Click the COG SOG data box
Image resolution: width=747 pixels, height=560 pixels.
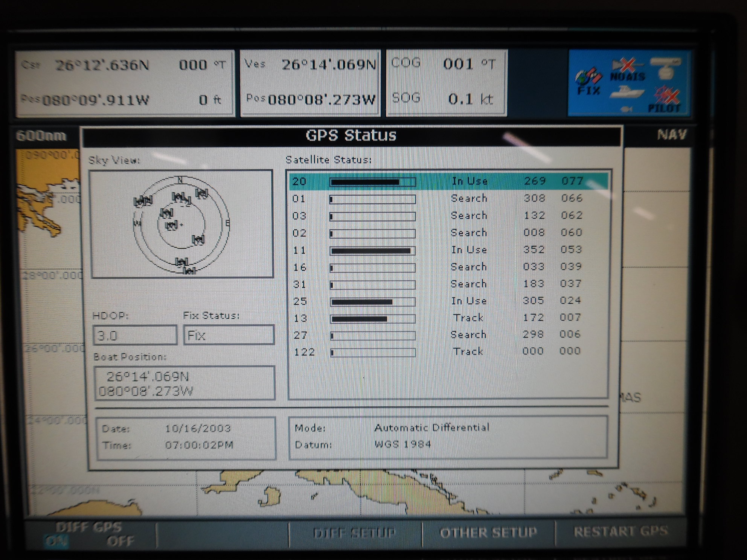coord(446,82)
